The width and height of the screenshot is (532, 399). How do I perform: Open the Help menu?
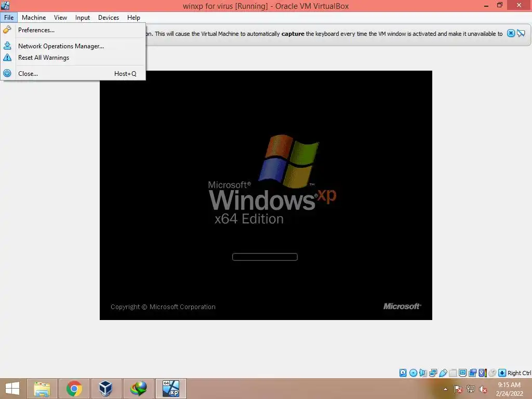pyautogui.click(x=134, y=17)
